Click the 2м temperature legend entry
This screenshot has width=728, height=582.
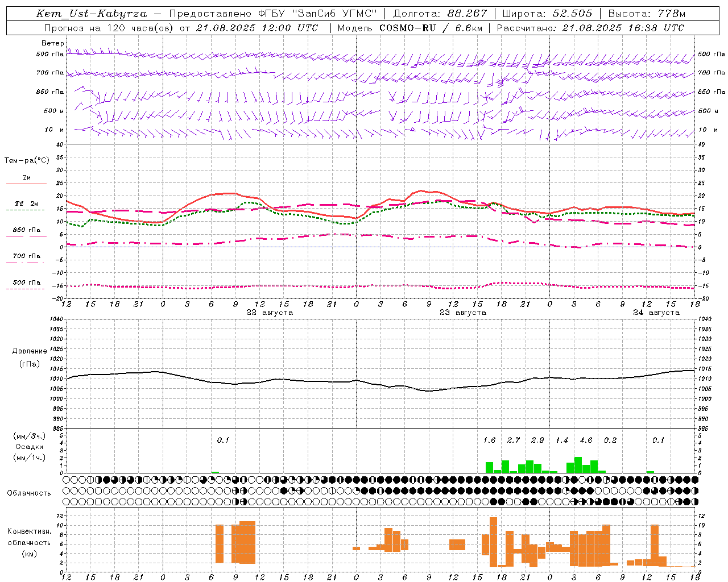pos(27,178)
